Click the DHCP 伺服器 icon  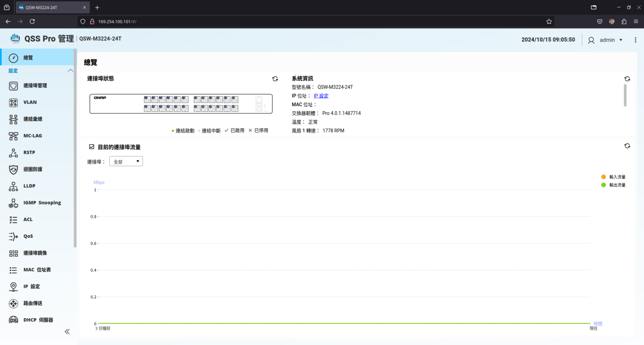(13, 320)
